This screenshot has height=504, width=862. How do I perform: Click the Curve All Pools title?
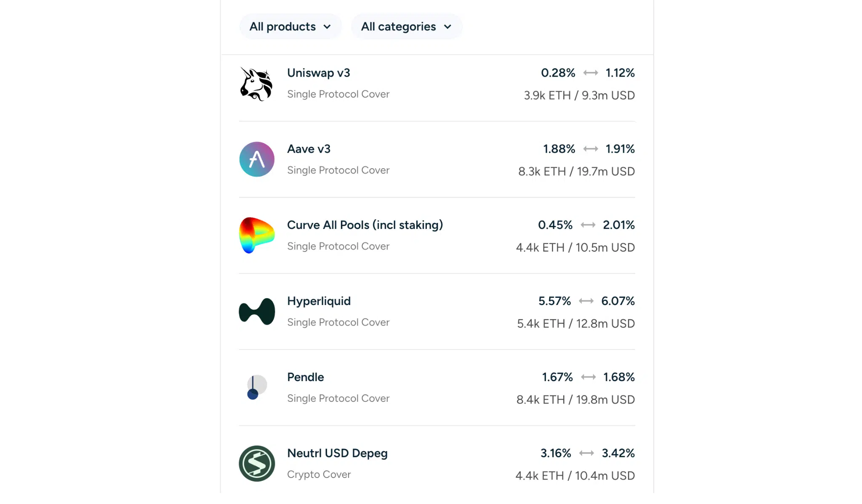pos(364,225)
